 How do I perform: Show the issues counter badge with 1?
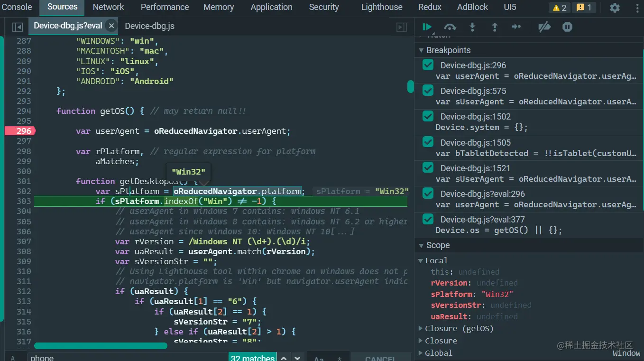point(584,8)
